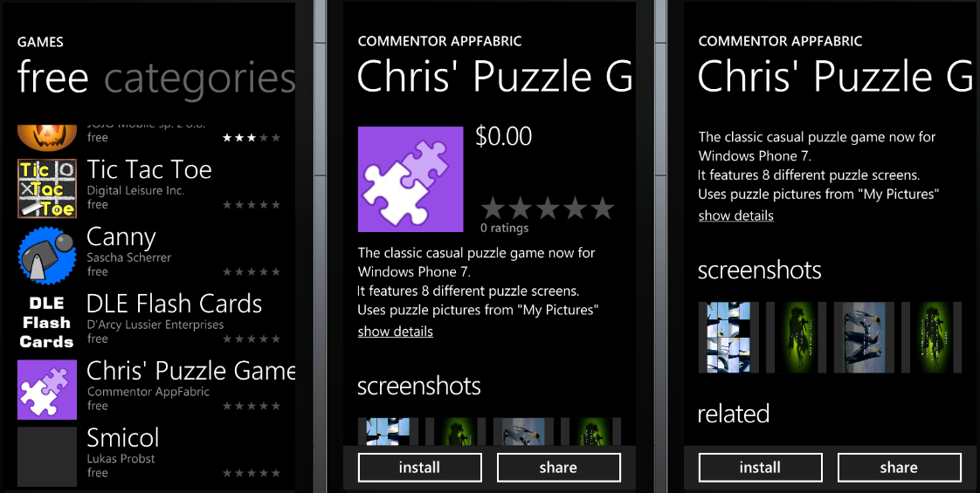Tap the five-star rating above 0 ratings
The width and height of the screenshot is (980, 493).
coord(548,208)
